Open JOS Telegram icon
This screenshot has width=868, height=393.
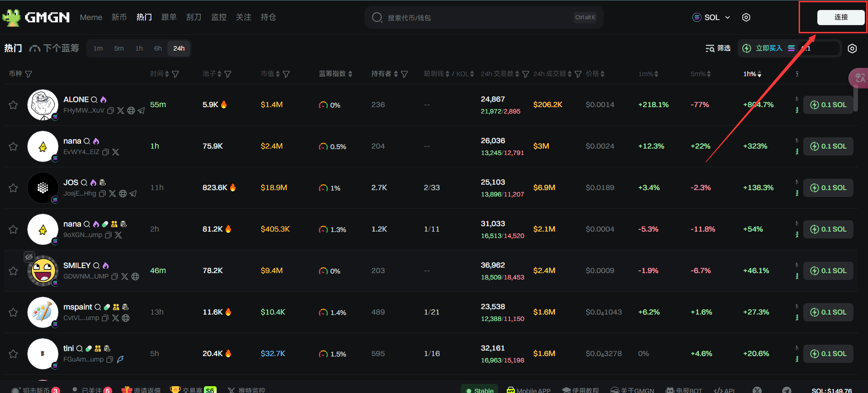(133, 194)
